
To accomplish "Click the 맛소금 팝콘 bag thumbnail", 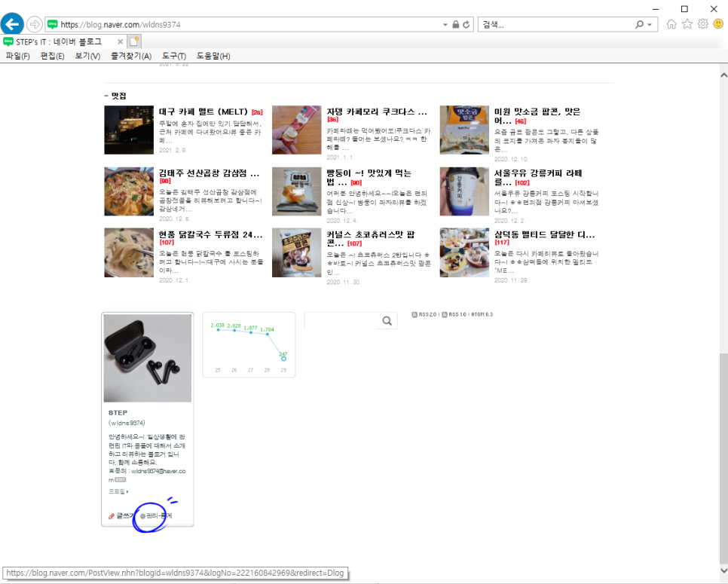I will click(464, 130).
